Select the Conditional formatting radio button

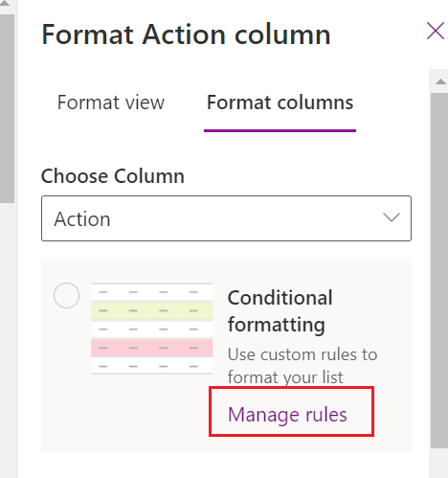point(66,295)
